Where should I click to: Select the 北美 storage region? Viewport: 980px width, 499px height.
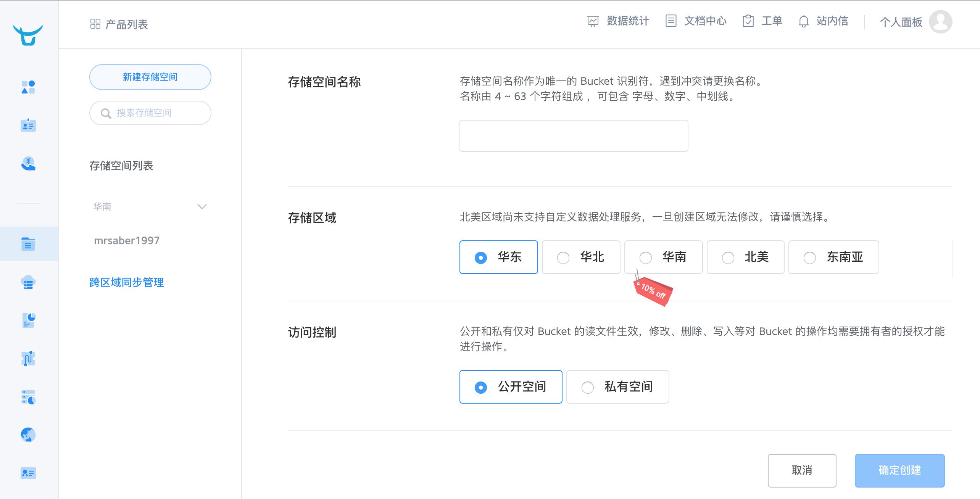[x=745, y=257]
